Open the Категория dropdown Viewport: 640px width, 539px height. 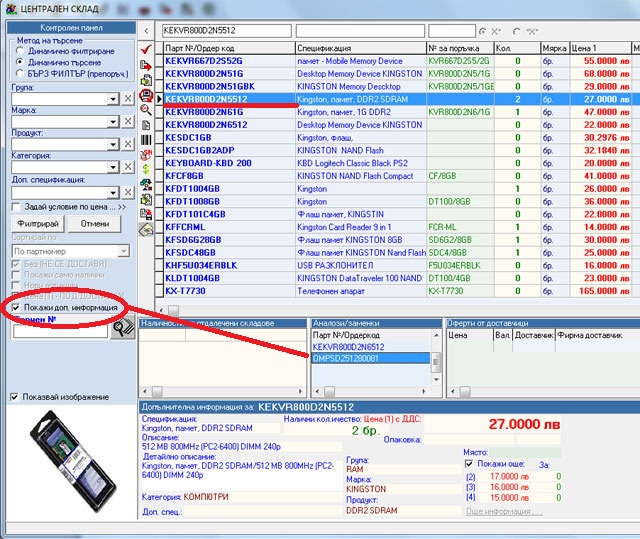(x=113, y=167)
